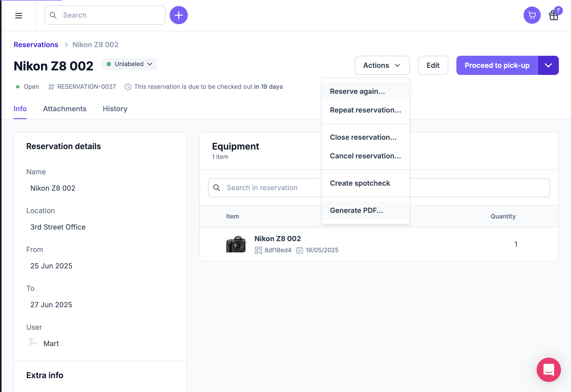571x392 pixels.
Task: Open the hamburger navigation menu
Action: 19,16
